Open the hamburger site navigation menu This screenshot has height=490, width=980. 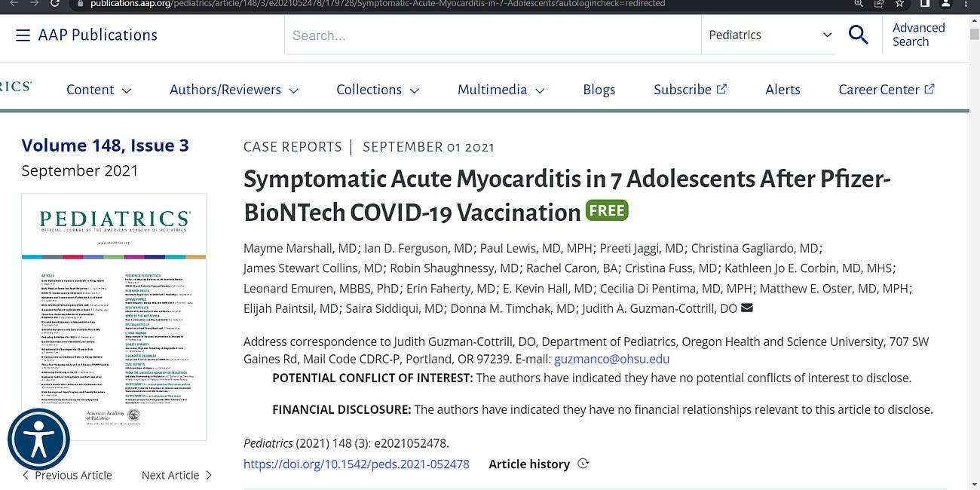pyautogui.click(x=23, y=35)
